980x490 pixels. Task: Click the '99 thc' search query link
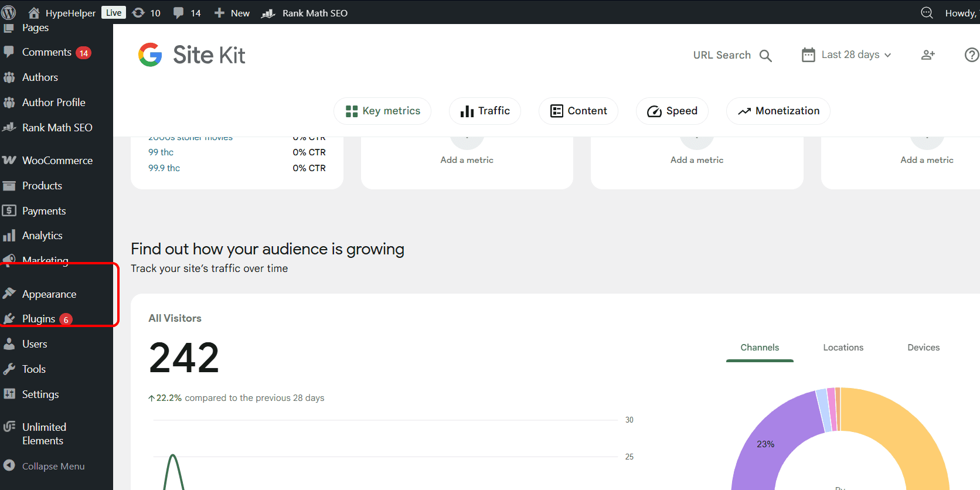coord(161,152)
